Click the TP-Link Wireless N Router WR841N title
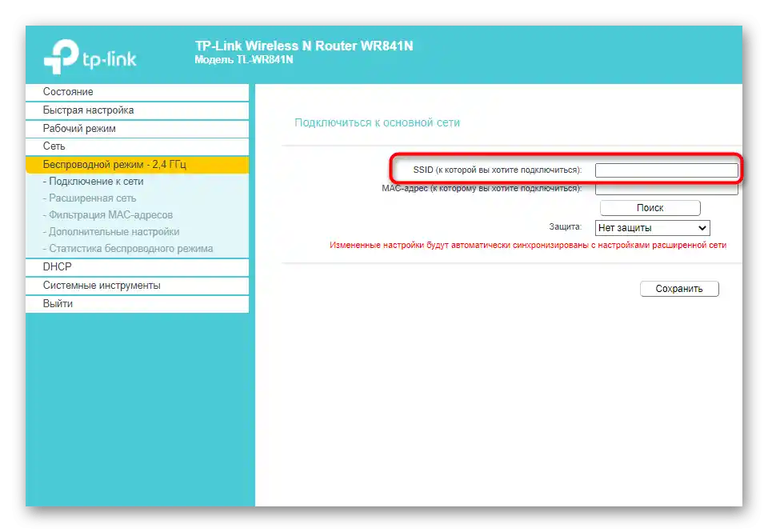The width and height of the screenshot is (768, 532). tap(304, 46)
